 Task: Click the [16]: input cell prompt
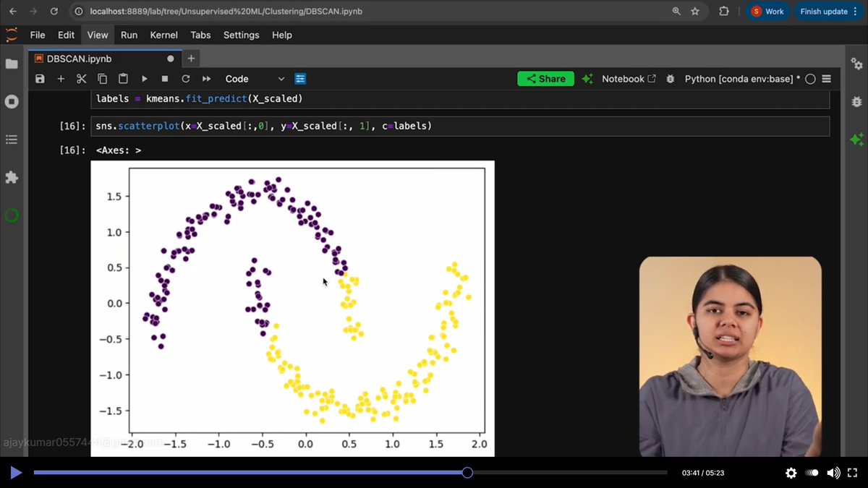[x=72, y=126]
